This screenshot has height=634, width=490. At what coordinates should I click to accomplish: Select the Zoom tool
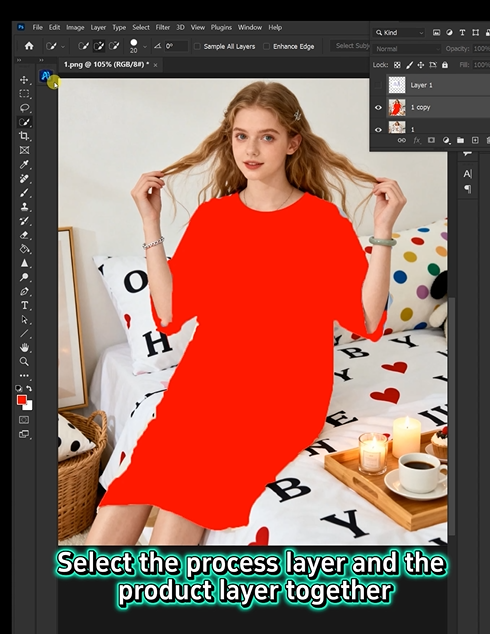point(24,361)
